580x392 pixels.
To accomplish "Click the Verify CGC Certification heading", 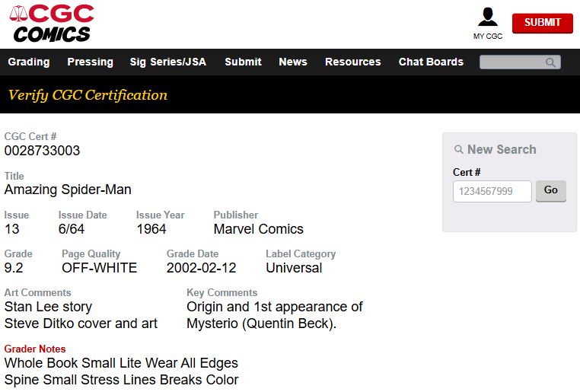I will click(88, 95).
